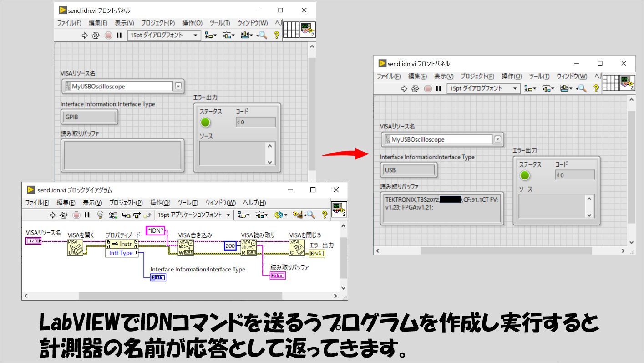Run the VI in the front panel showing USB
The width and height of the screenshot is (644, 363).
click(x=404, y=88)
